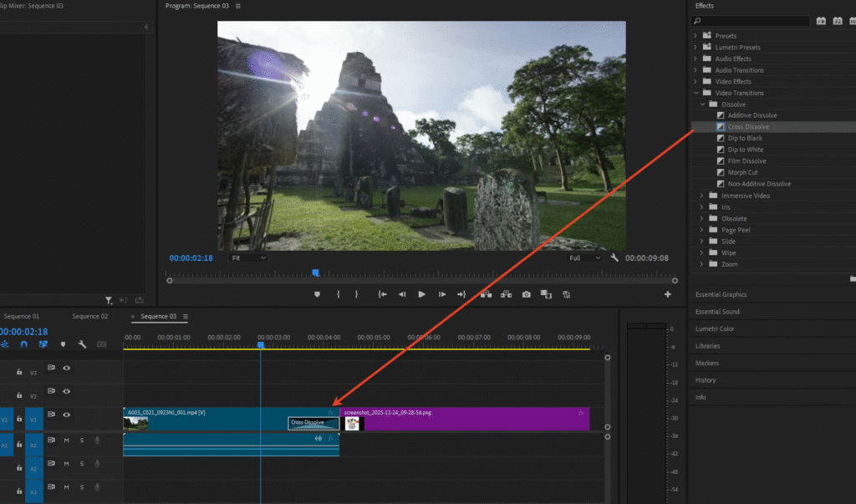Open Program Monitor button editor plus

click(668, 294)
